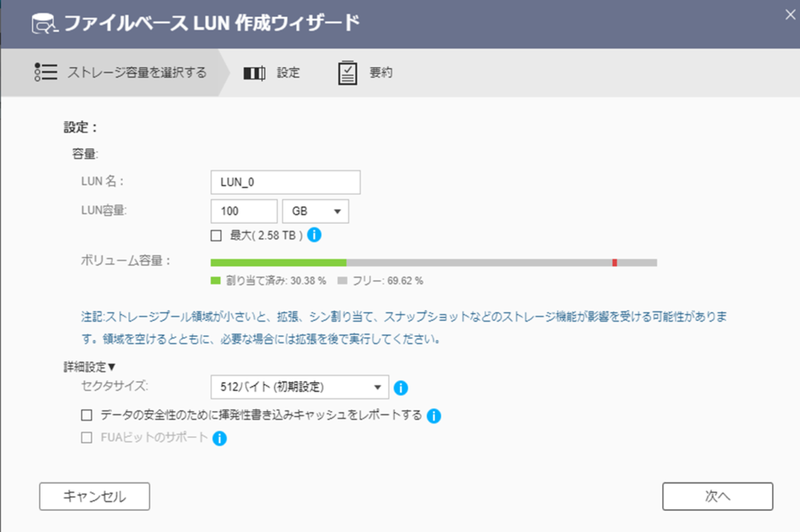Open the GB capacity unit dropdown
800x532 pixels.
315,211
